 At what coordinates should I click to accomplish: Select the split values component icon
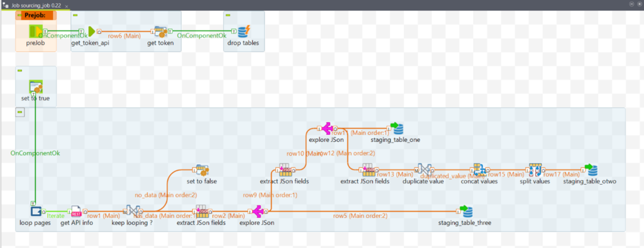[535, 170]
